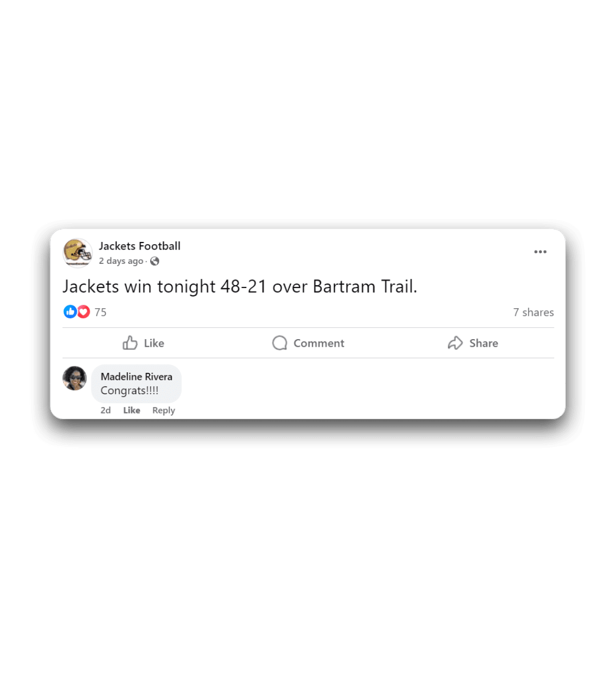Click the red heart reaction icon
Screen dimensions: 616x688
tap(84, 312)
